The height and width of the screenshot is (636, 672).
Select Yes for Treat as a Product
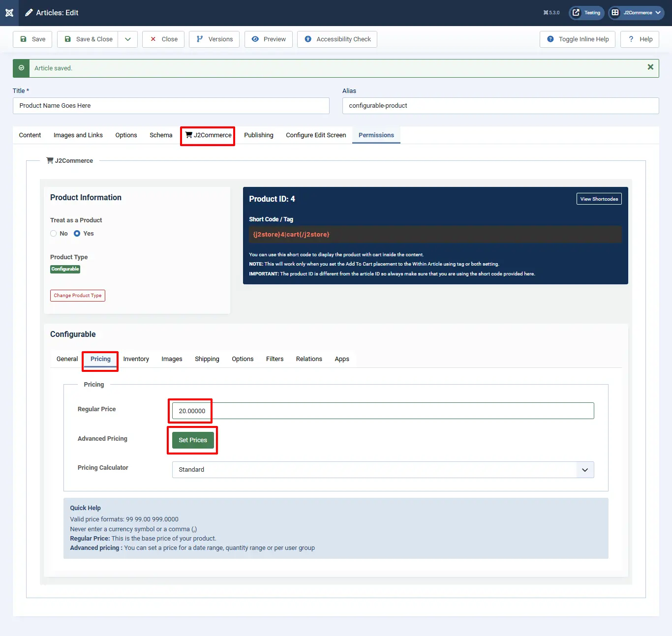click(77, 234)
